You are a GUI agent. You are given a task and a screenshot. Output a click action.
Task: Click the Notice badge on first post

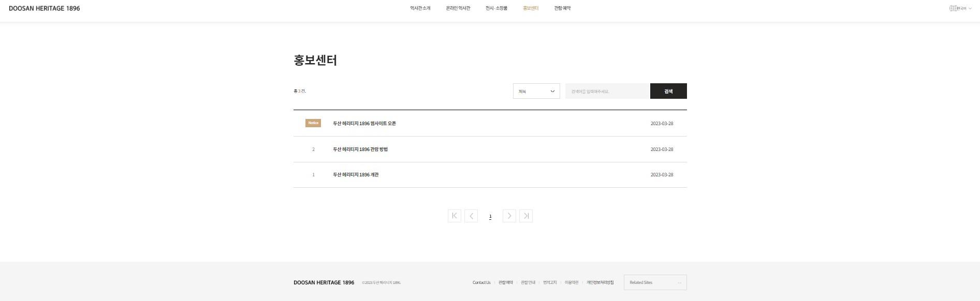pyautogui.click(x=313, y=123)
